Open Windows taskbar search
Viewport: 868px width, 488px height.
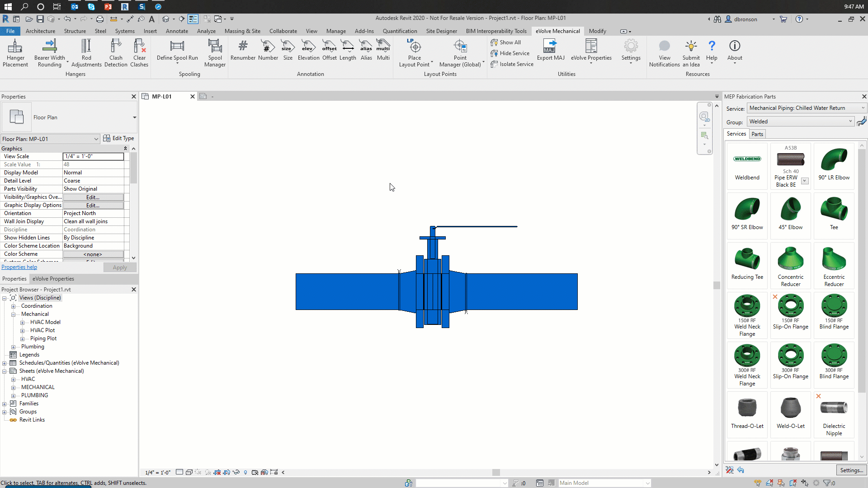[x=24, y=7]
